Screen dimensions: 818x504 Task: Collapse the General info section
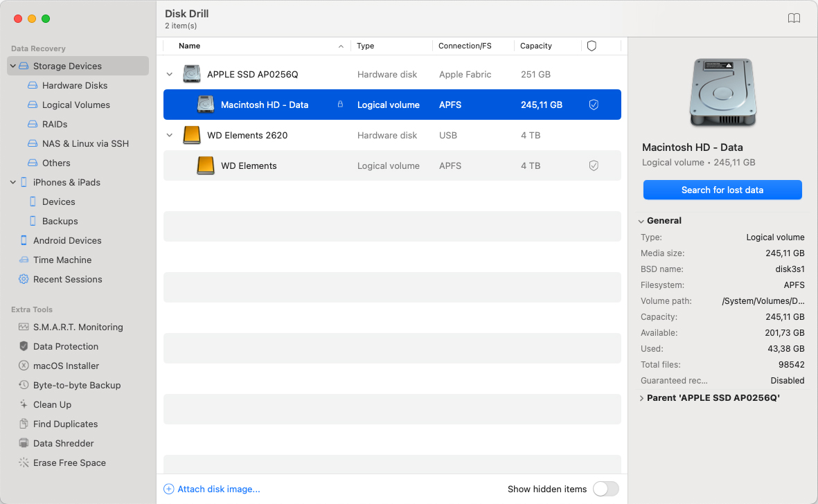click(x=641, y=221)
